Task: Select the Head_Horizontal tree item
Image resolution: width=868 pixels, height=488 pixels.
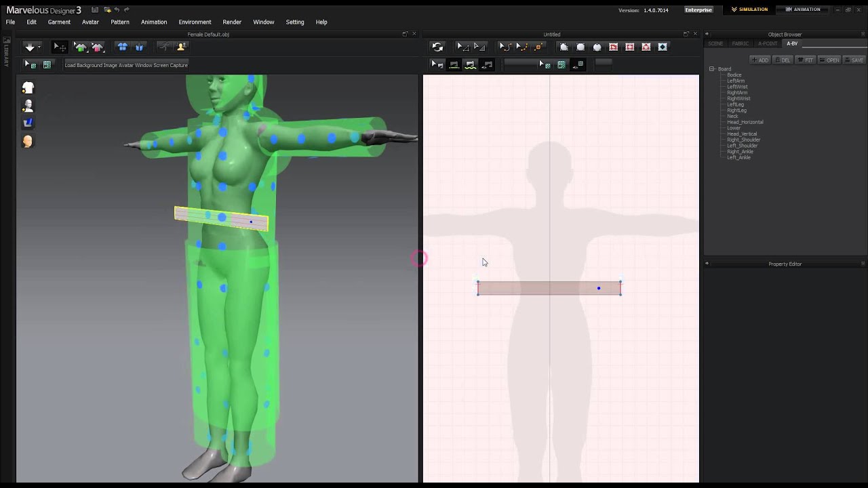Action: (745, 122)
